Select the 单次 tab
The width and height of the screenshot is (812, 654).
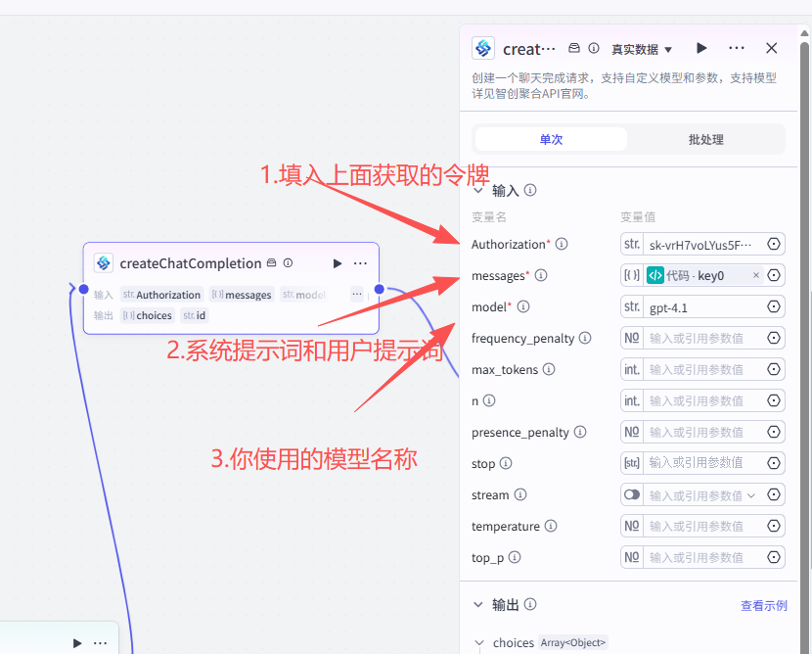tap(550, 138)
